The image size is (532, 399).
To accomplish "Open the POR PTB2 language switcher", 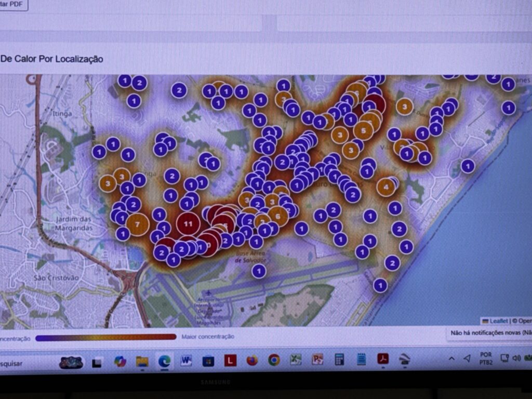I will [x=486, y=358].
